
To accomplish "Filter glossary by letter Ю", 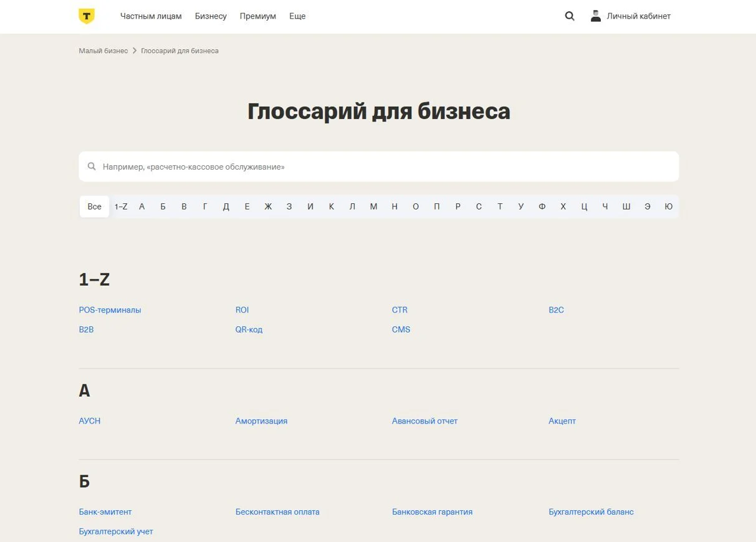I will (x=668, y=206).
